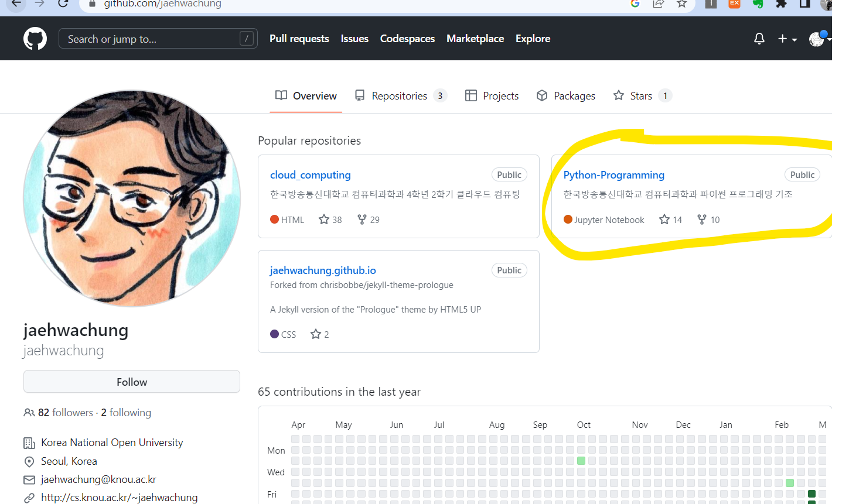849x504 pixels.
Task: Click the slash shortcut key hint in search
Action: pos(247,39)
